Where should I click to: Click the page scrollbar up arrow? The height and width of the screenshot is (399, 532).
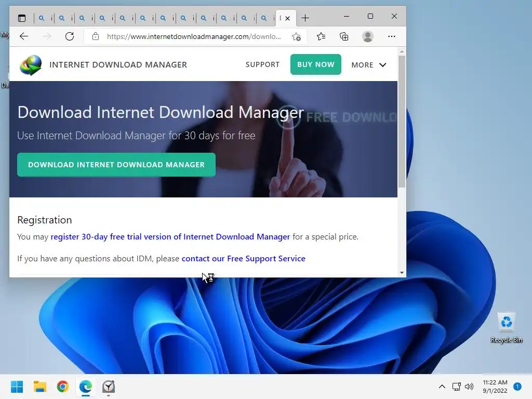coord(402,51)
